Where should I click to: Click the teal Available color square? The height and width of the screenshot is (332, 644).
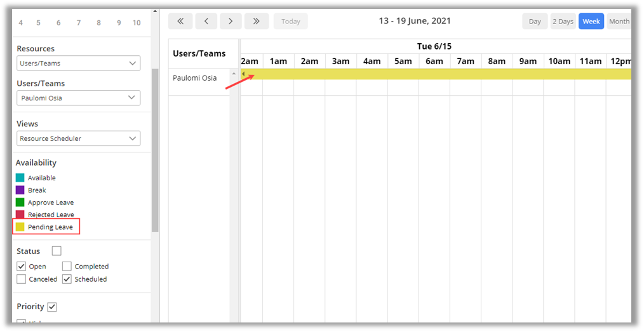tap(20, 178)
